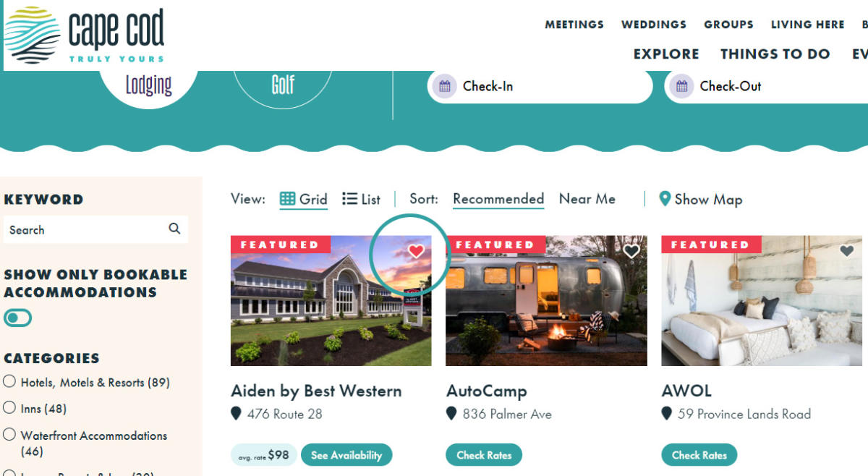The width and height of the screenshot is (868, 476).
Task: Open the Check-In date picker
Action: pyautogui.click(x=540, y=87)
